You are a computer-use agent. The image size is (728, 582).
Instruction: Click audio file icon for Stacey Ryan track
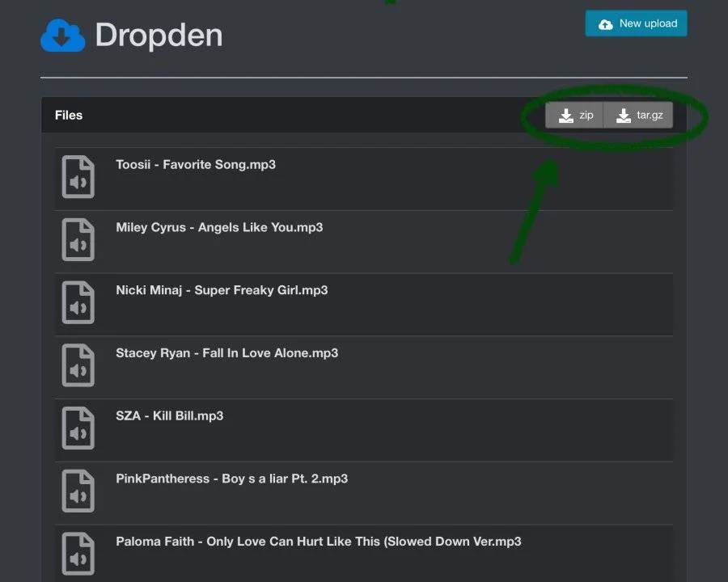(x=78, y=365)
